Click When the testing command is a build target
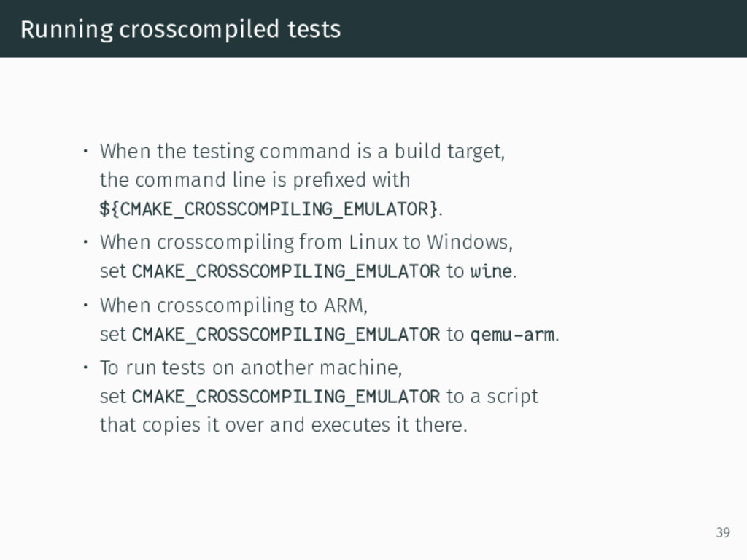747x560 pixels. click(x=302, y=152)
